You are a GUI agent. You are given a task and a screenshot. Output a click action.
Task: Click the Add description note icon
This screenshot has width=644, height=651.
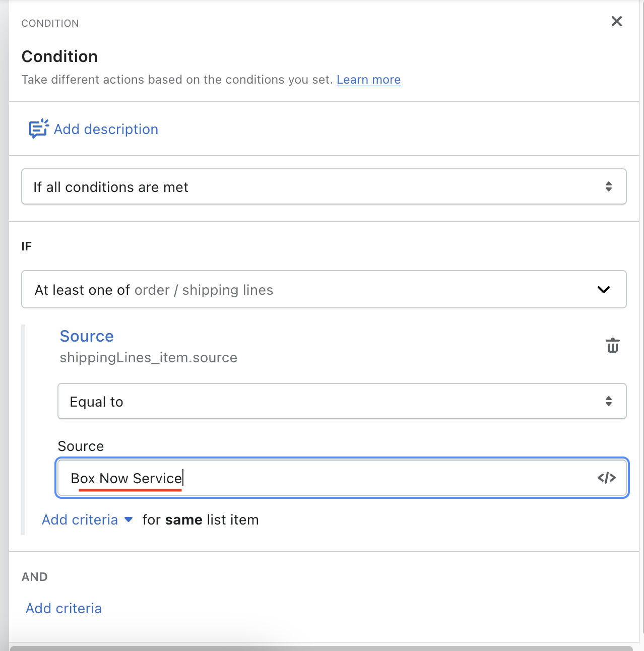pyautogui.click(x=38, y=129)
